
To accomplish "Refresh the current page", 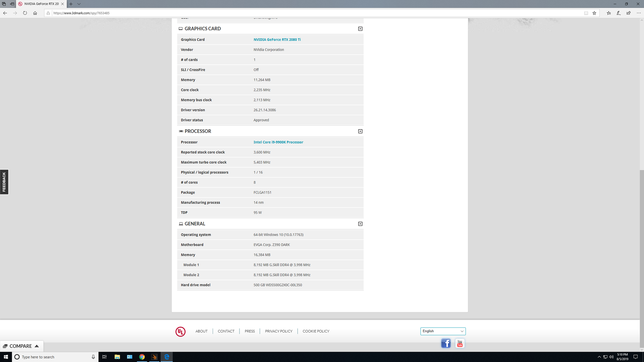I will 25,13.
